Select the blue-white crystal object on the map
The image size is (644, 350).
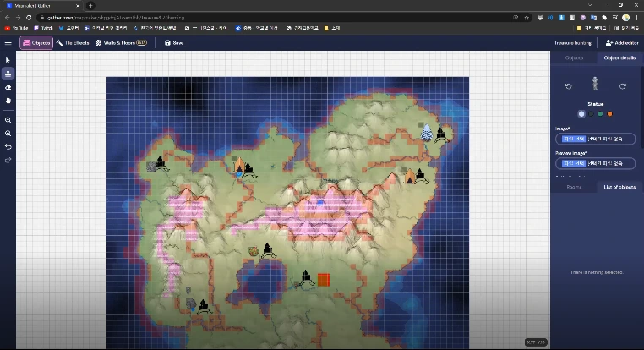coord(427,133)
